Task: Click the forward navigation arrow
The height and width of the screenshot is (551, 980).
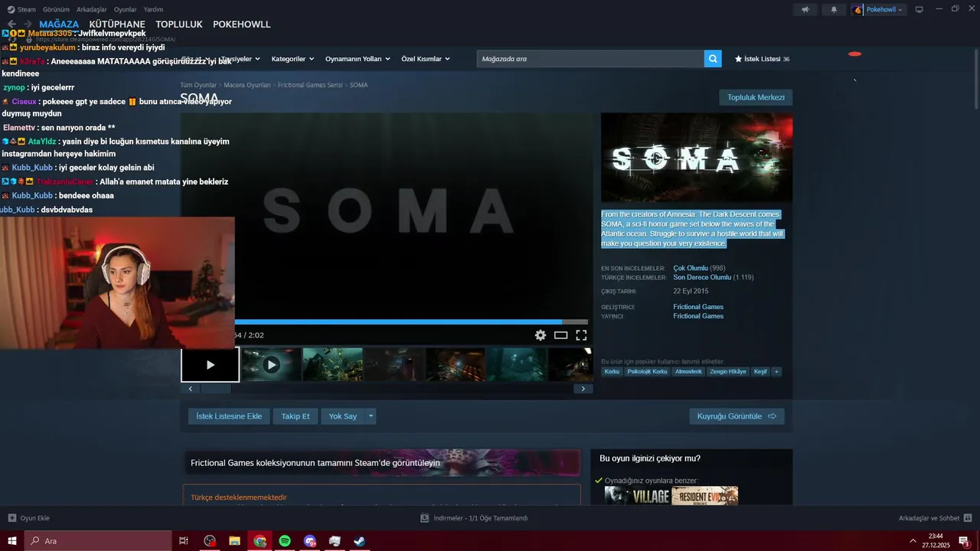Action: (28, 24)
